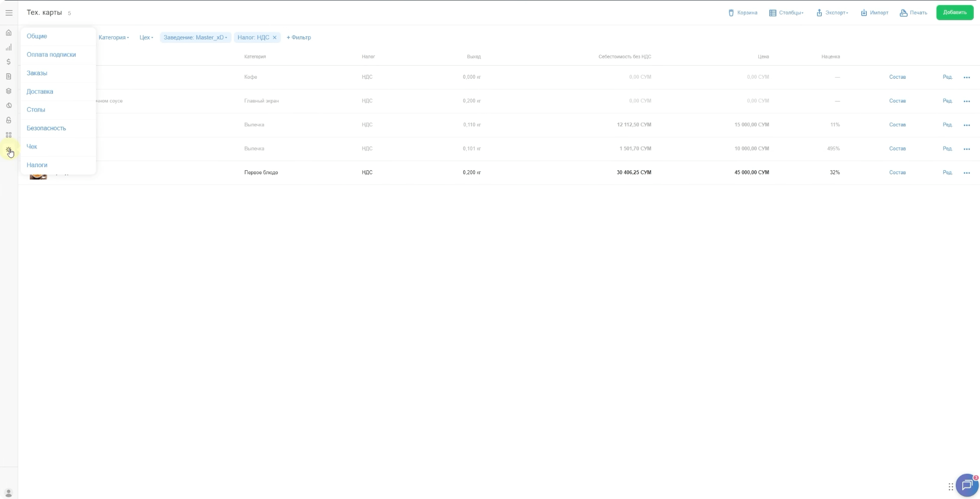Open the statistics bar chart icon
The image size is (980, 499).
[9, 47]
